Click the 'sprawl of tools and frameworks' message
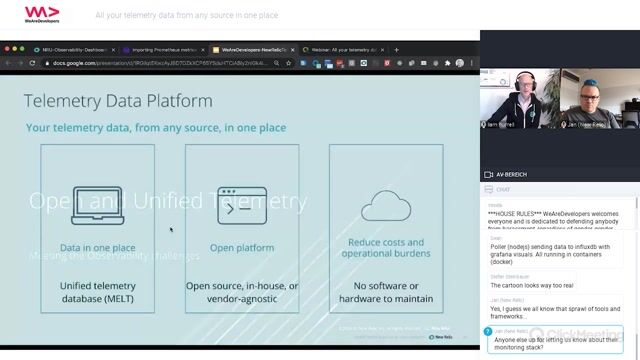The width and height of the screenshot is (640, 360). coord(555,309)
